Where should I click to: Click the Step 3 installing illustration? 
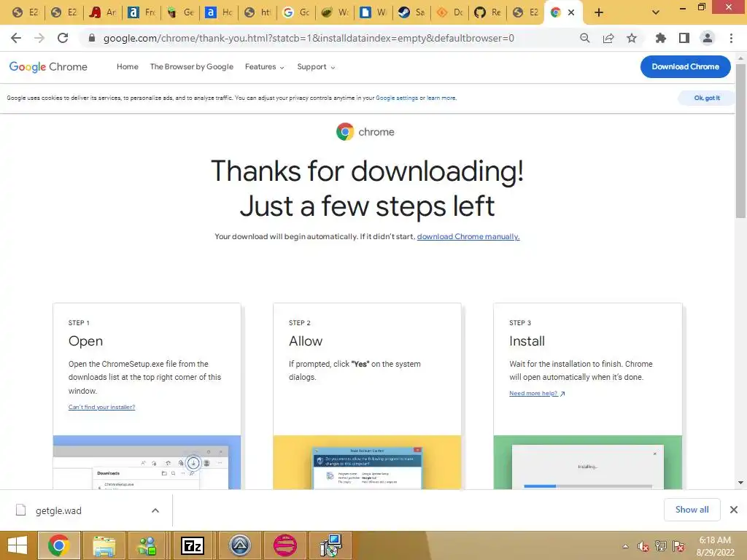pyautogui.click(x=587, y=462)
